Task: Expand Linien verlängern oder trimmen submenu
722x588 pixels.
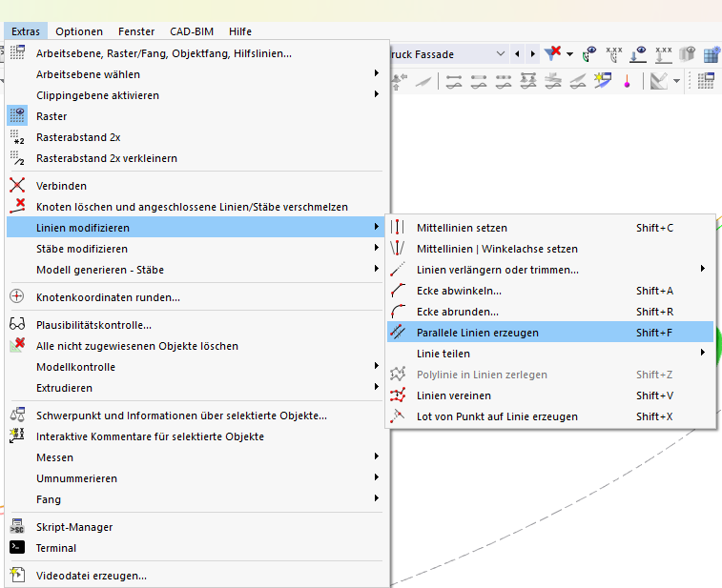Action: click(x=550, y=269)
